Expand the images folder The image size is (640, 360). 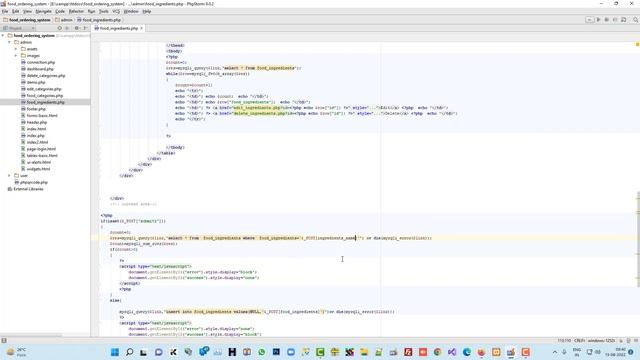16,56
